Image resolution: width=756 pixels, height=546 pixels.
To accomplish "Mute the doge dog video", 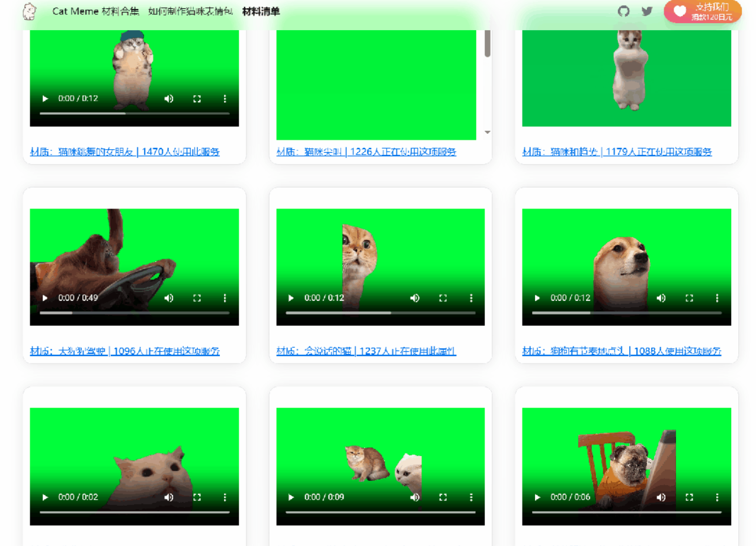I will pos(661,298).
